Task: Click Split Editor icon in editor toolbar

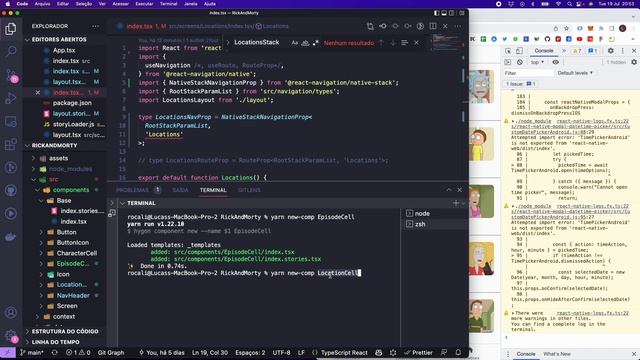Action: click(433, 26)
